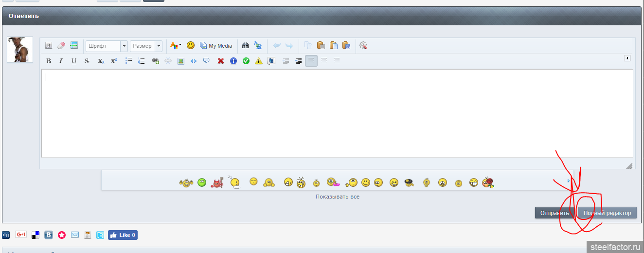
Task: Collapse the editor toolbar with arrow toggle
Action: [x=627, y=58]
